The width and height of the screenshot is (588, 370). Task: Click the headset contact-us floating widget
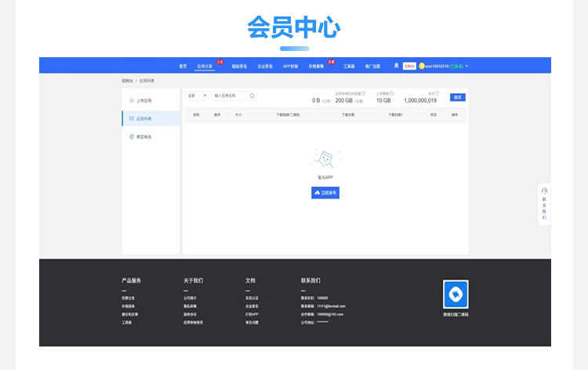(x=545, y=204)
